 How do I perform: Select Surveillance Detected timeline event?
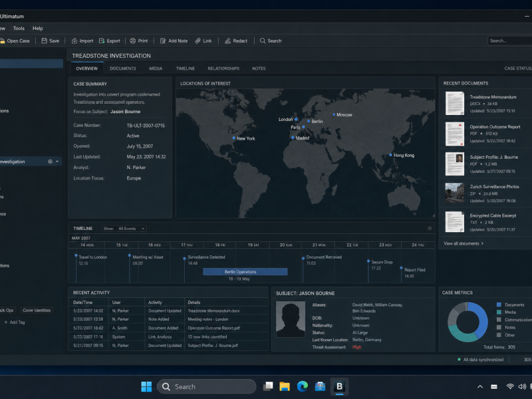point(206,260)
